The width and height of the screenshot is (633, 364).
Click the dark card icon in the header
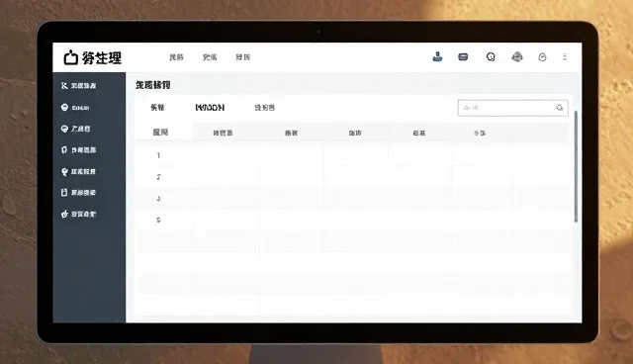tap(463, 57)
